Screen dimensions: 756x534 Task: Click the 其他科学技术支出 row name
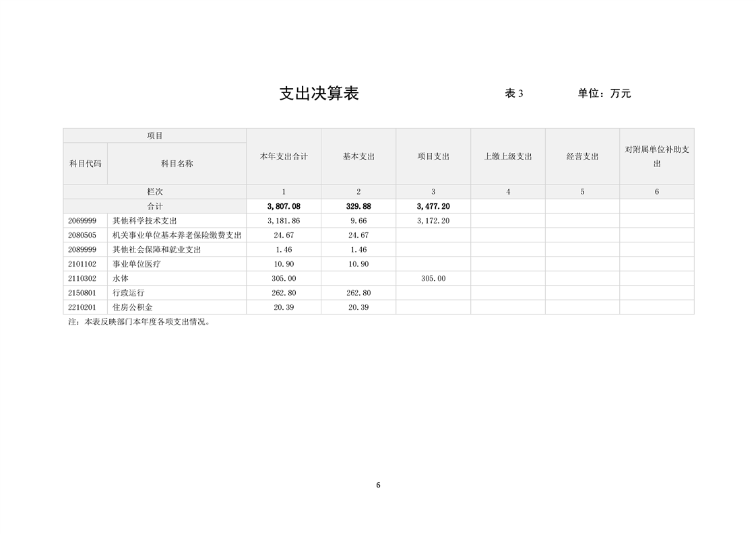[144, 221]
